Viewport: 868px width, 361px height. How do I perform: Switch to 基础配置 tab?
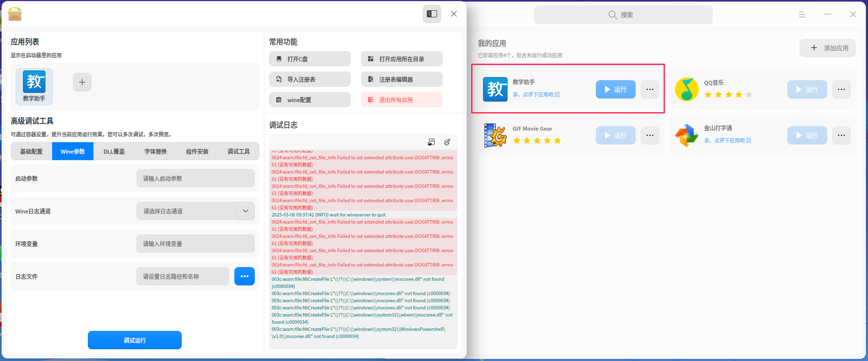(31, 151)
